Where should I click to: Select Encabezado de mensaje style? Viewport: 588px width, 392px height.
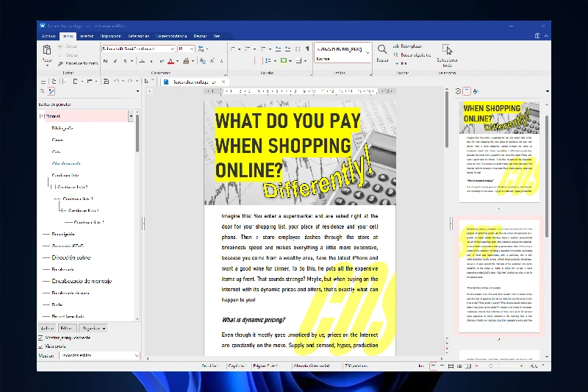point(82,281)
